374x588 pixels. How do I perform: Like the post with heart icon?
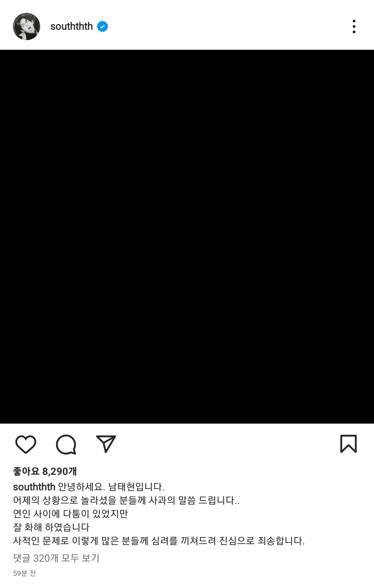[x=26, y=444]
